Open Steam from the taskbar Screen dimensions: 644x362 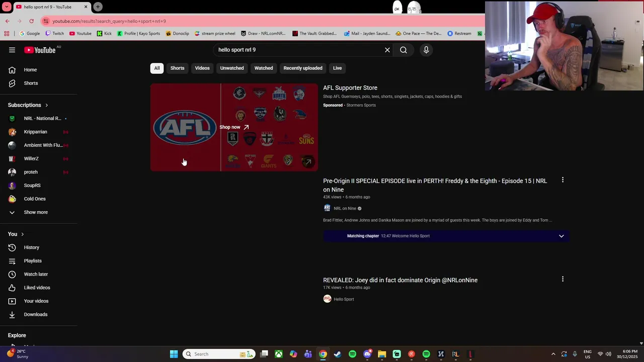tap(338, 354)
